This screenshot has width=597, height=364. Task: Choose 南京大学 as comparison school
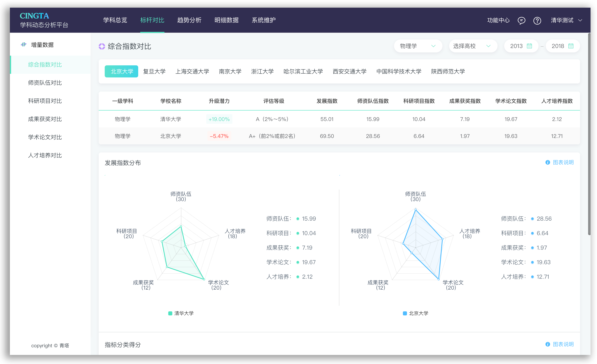(230, 71)
